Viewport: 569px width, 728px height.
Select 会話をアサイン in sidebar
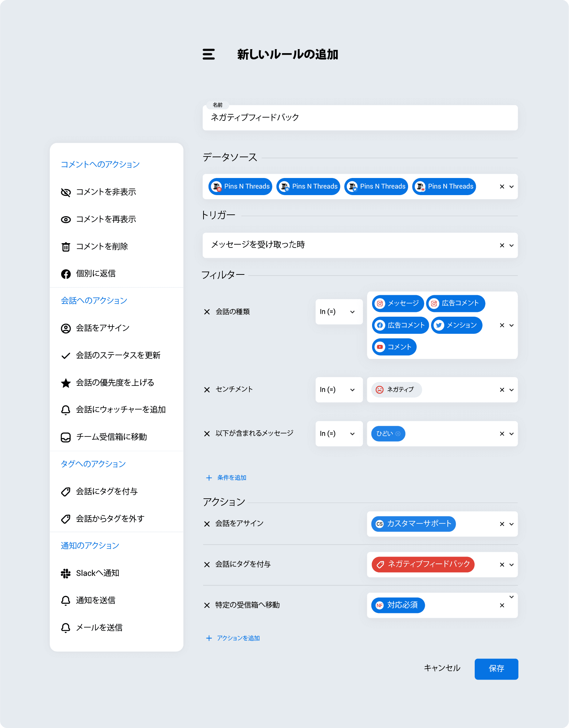tap(103, 328)
